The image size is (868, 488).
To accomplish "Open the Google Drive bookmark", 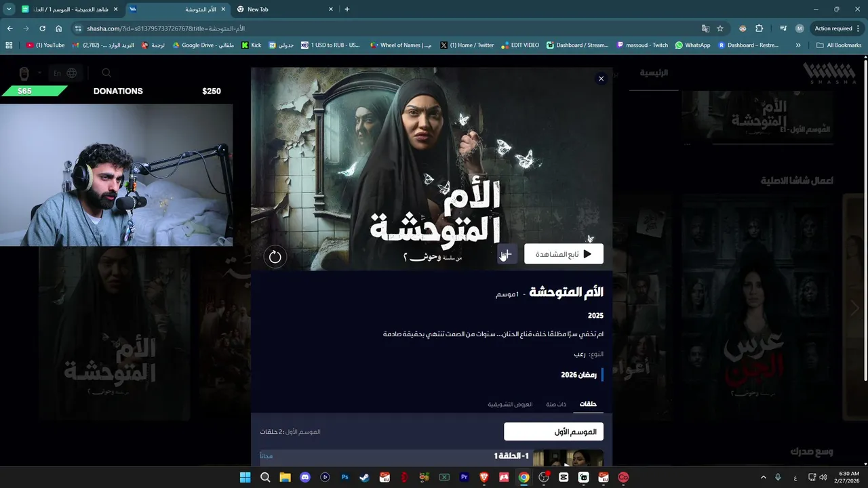I will pos(203,45).
